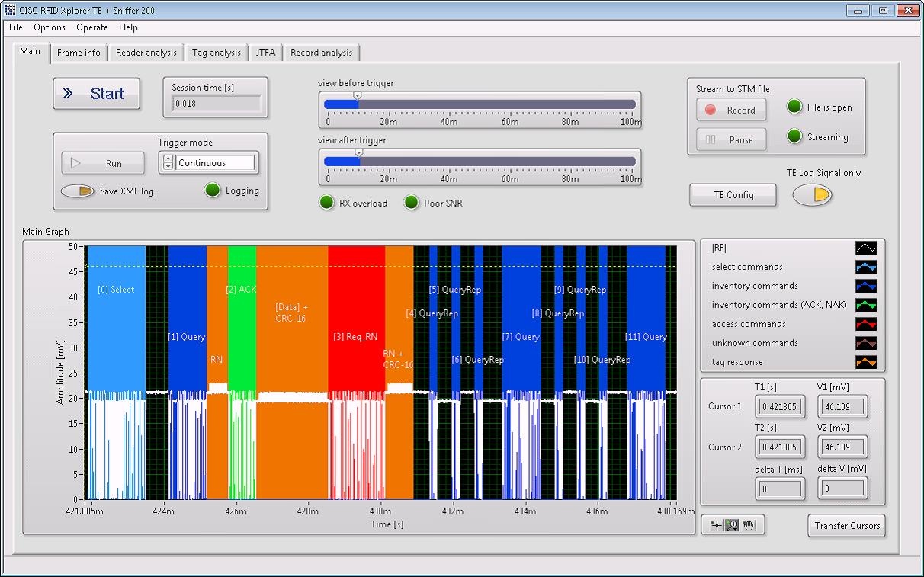Screen dimensions: 924x577
Task: Click the Logging indicator light
Action: [x=213, y=191]
